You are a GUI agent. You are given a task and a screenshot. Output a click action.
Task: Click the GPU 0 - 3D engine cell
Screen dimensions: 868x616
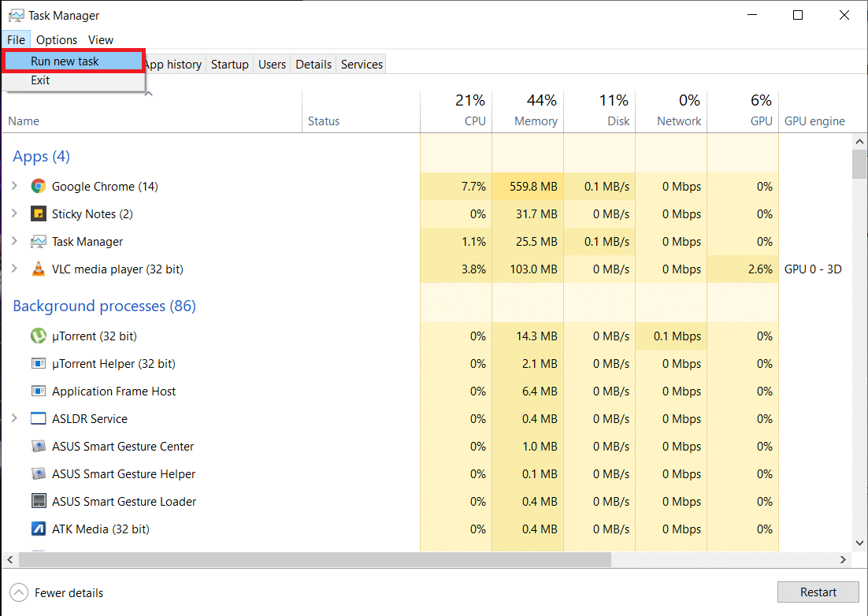813,269
